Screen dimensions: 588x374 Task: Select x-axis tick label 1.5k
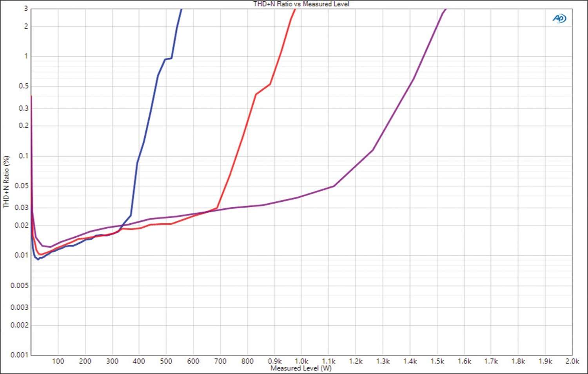tap(437, 361)
